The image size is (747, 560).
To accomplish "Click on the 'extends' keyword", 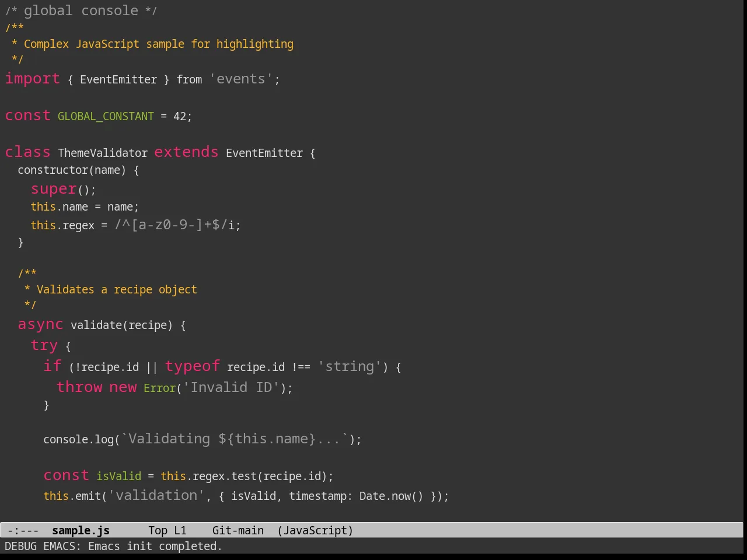I will (186, 152).
